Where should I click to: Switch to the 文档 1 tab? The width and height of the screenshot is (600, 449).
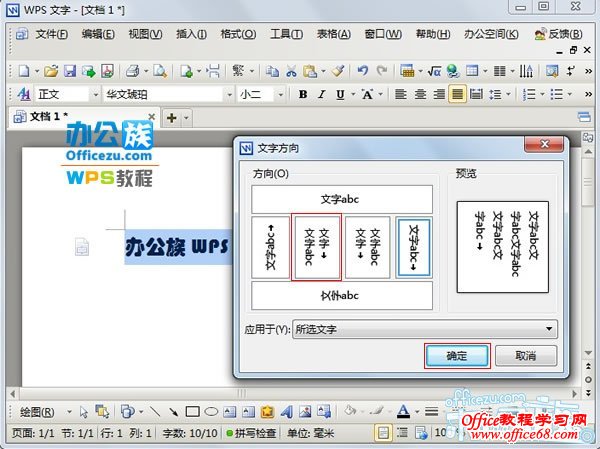(x=82, y=117)
